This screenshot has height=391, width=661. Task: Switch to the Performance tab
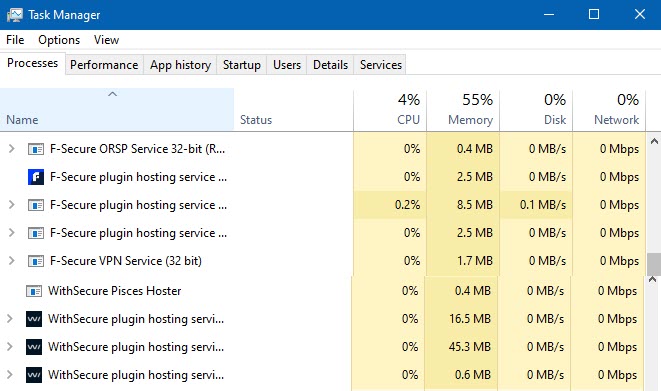[104, 65]
